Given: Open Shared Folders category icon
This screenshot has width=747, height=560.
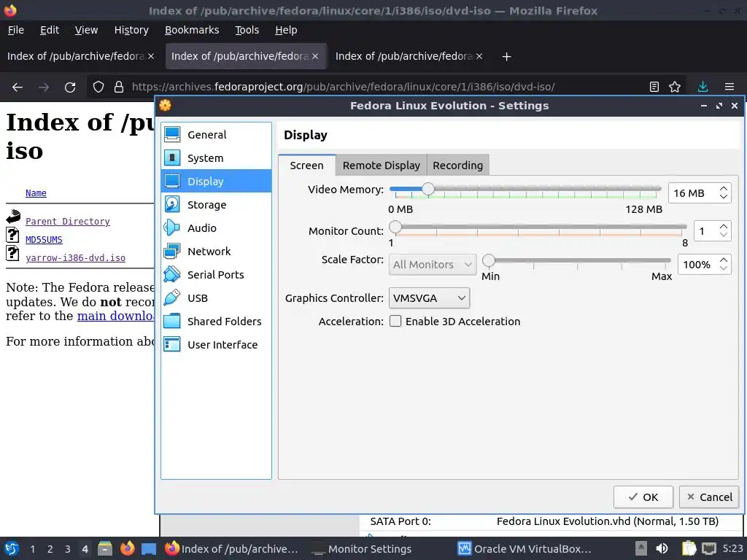Looking at the screenshot, I should [172, 321].
